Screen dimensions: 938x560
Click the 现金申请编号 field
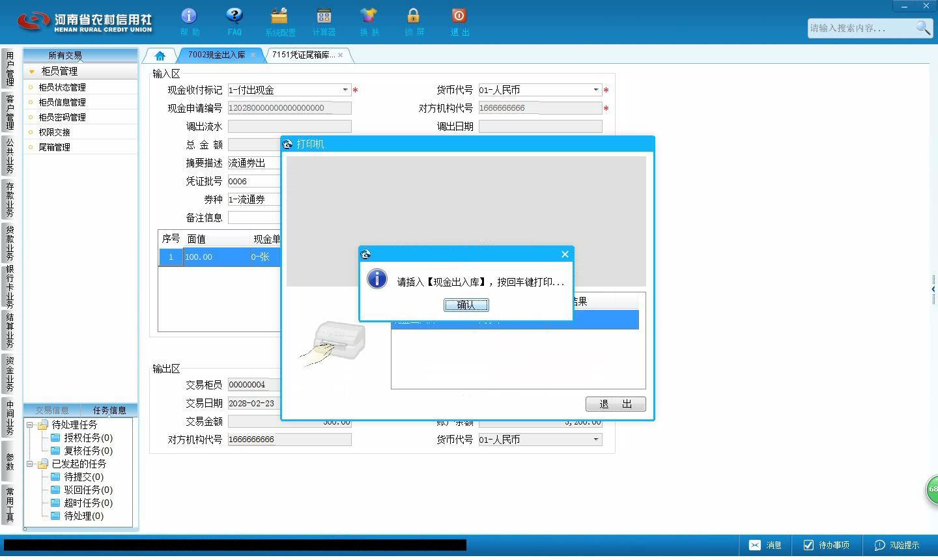(289, 108)
